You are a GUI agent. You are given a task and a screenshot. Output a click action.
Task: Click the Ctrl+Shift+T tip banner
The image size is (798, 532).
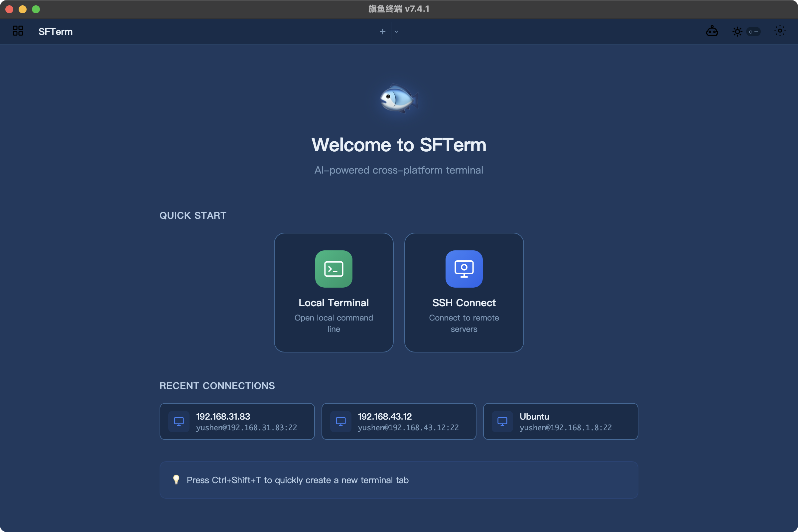[x=399, y=480]
